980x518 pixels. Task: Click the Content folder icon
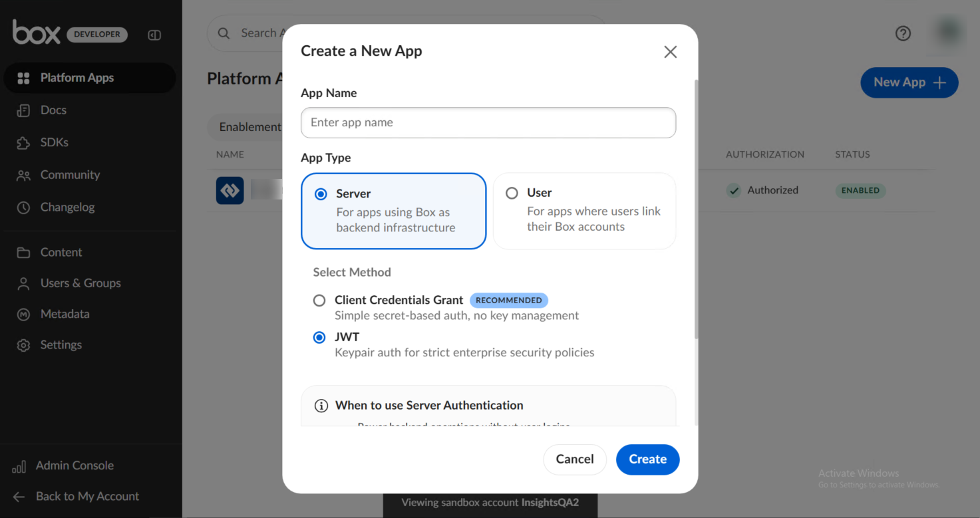[24, 253]
